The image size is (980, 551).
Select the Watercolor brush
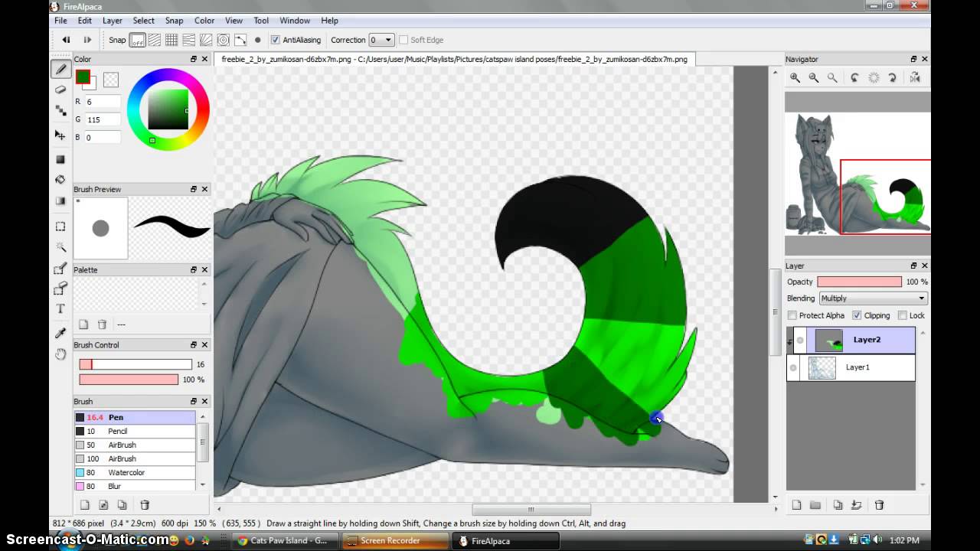point(136,472)
